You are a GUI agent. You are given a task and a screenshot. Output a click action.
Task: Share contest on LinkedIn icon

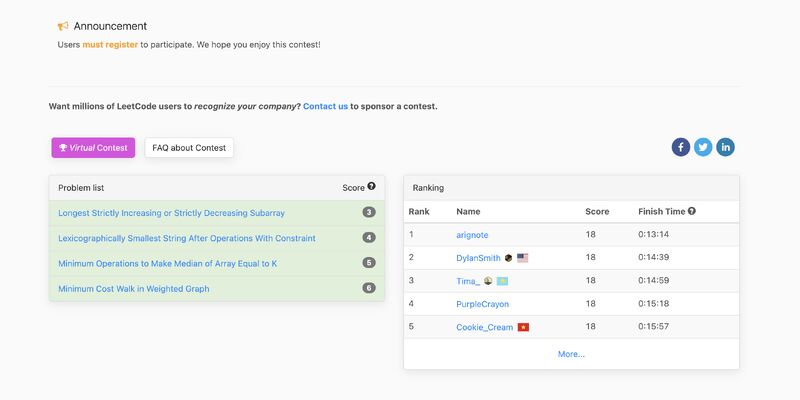click(x=726, y=147)
